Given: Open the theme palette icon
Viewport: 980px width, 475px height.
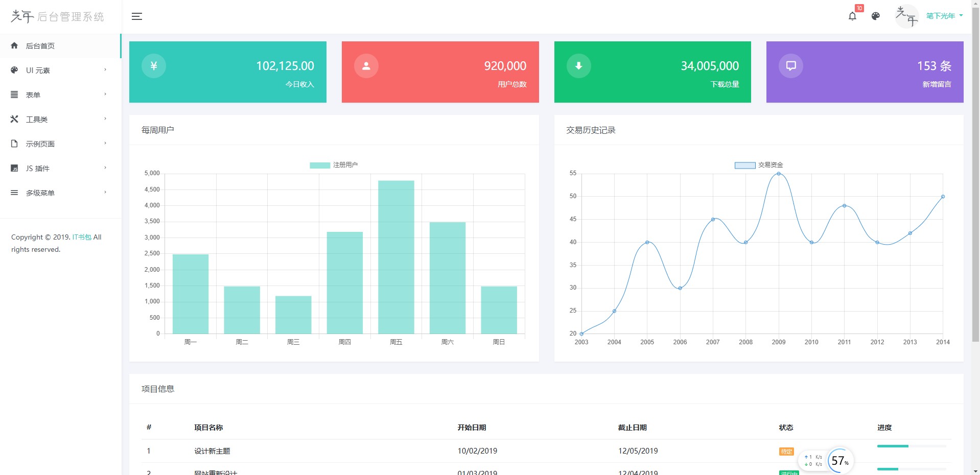Looking at the screenshot, I should (876, 16).
